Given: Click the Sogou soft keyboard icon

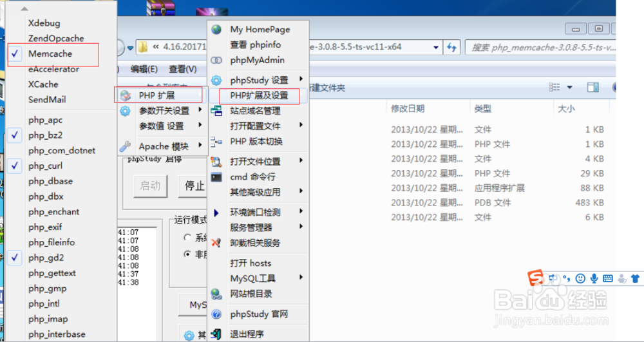Looking at the screenshot, I should pos(608,278).
